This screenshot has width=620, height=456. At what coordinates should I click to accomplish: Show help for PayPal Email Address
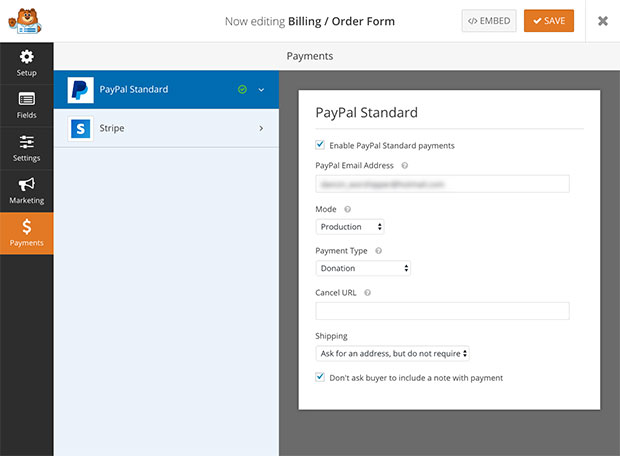pos(405,165)
